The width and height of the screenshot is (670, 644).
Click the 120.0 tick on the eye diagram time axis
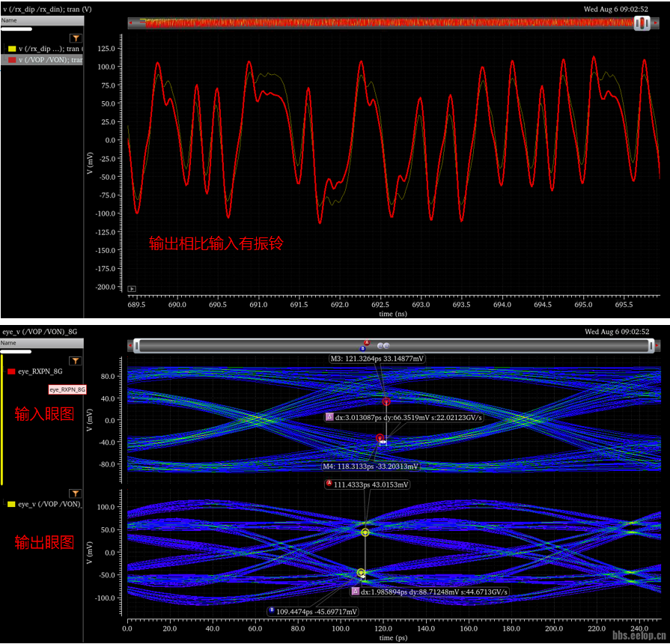[383, 628]
